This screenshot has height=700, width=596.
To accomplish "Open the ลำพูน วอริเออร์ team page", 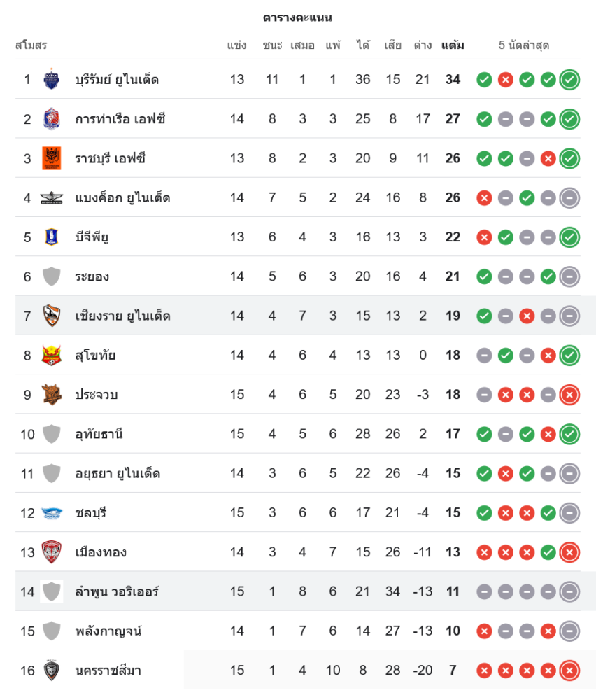I will coord(117,591).
